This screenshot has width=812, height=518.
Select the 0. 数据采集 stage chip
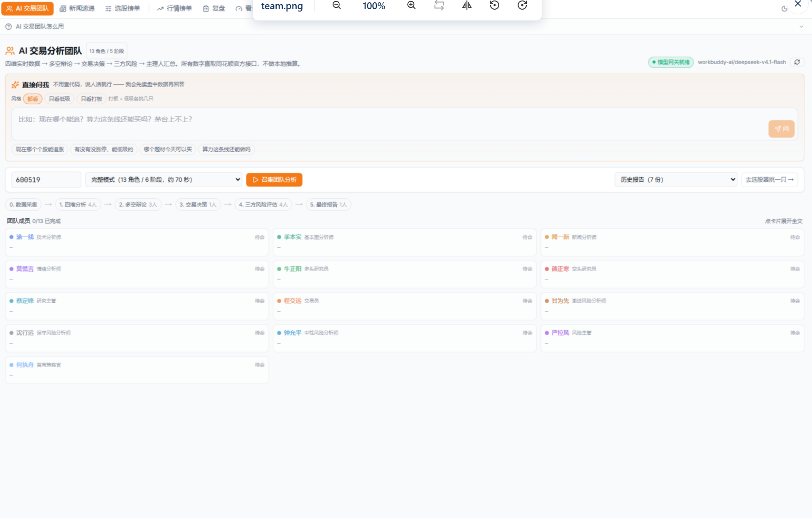point(24,204)
